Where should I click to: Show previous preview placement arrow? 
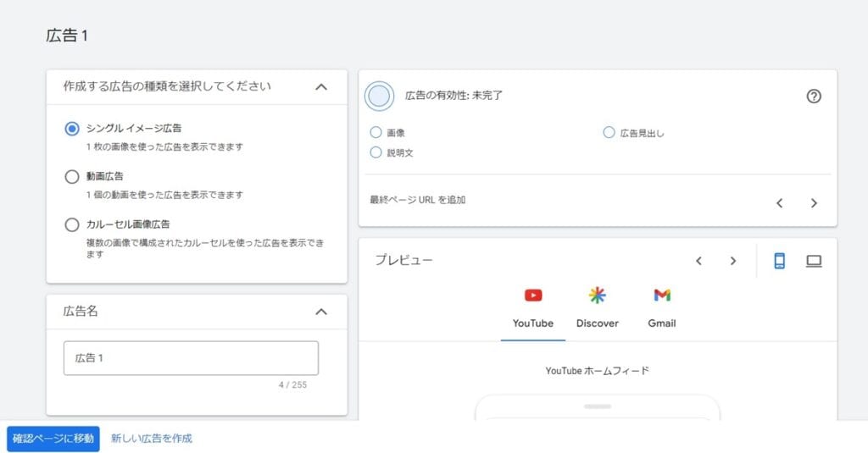click(698, 261)
